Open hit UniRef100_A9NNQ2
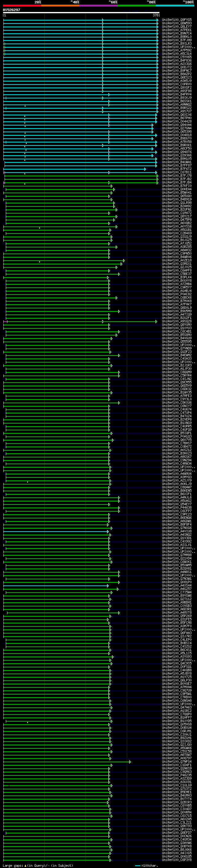 click(176, 104)
